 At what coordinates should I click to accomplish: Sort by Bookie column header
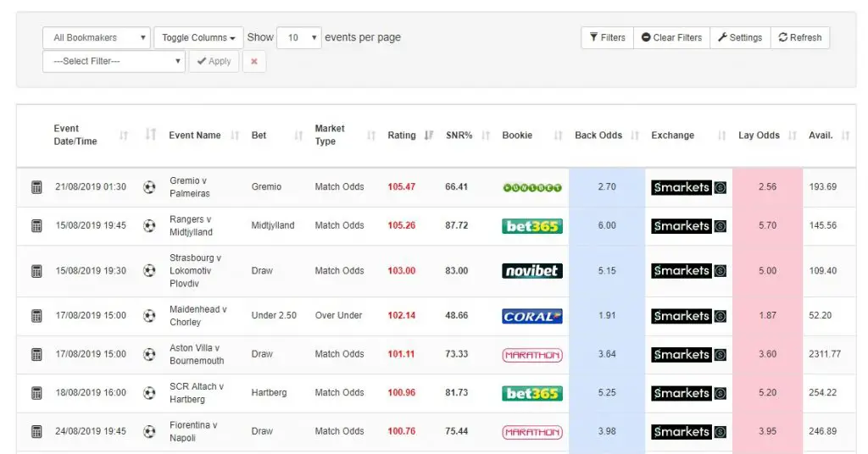point(532,135)
